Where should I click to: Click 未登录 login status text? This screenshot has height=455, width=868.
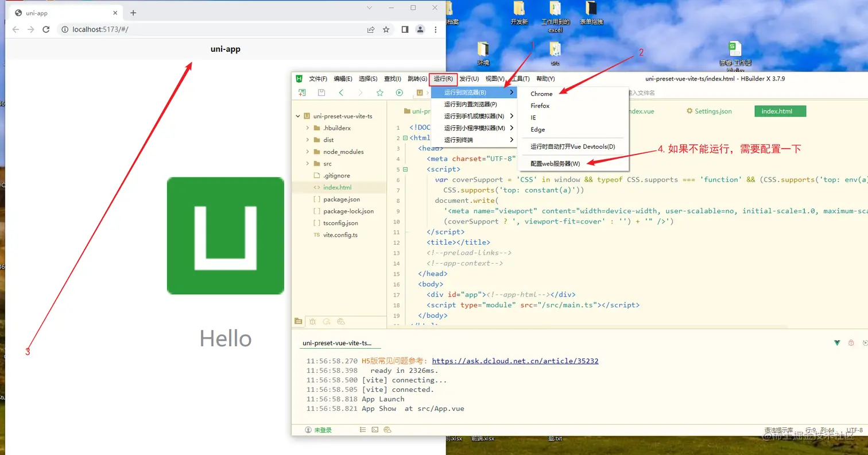point(323,430)
